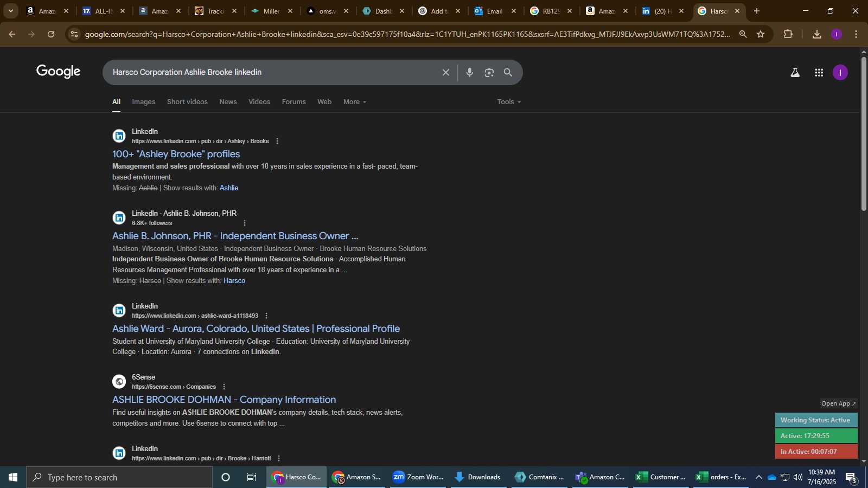868x488 pixels.
Task: Expand the Tools dropdown
Action: (509, 102)
